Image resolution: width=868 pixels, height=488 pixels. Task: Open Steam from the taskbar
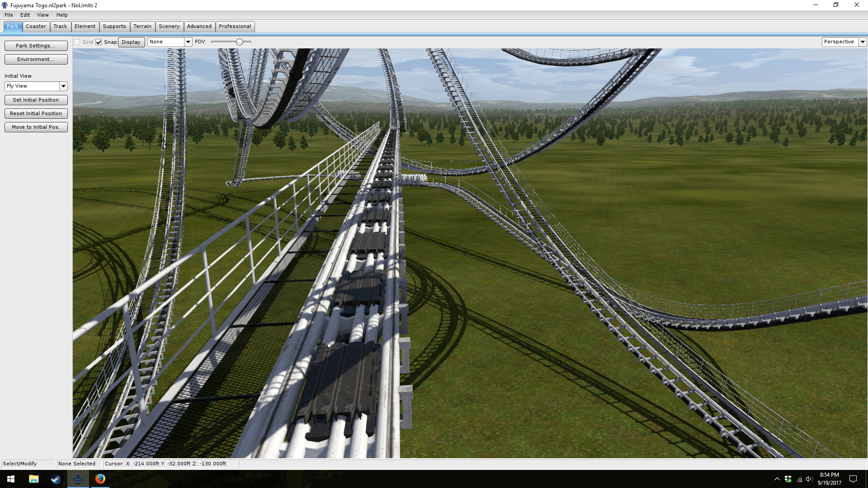56,479
